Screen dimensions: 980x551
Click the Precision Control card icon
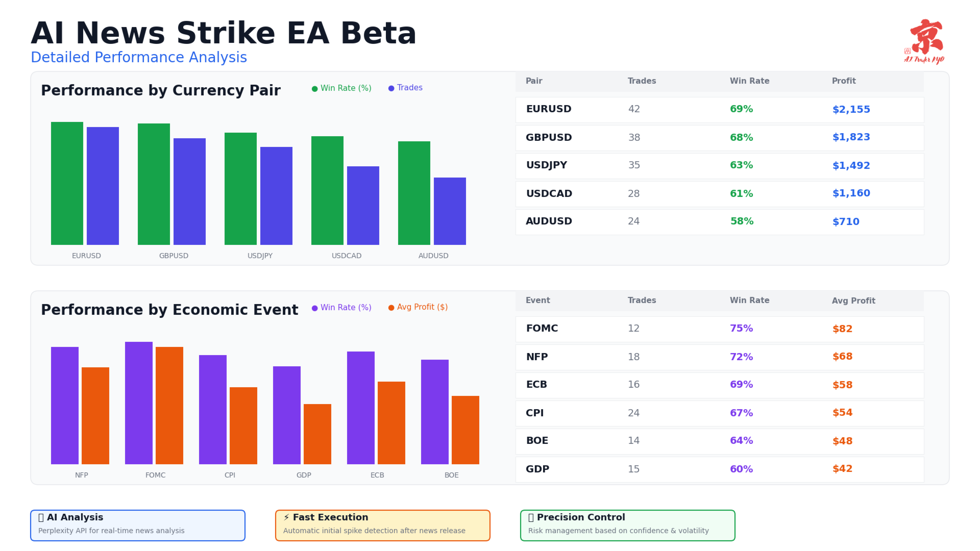point(531,517)
